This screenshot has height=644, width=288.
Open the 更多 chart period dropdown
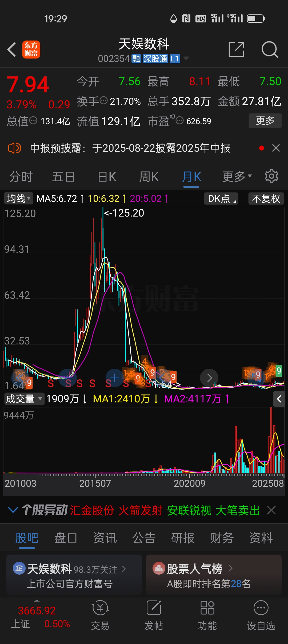click(237, 176)
